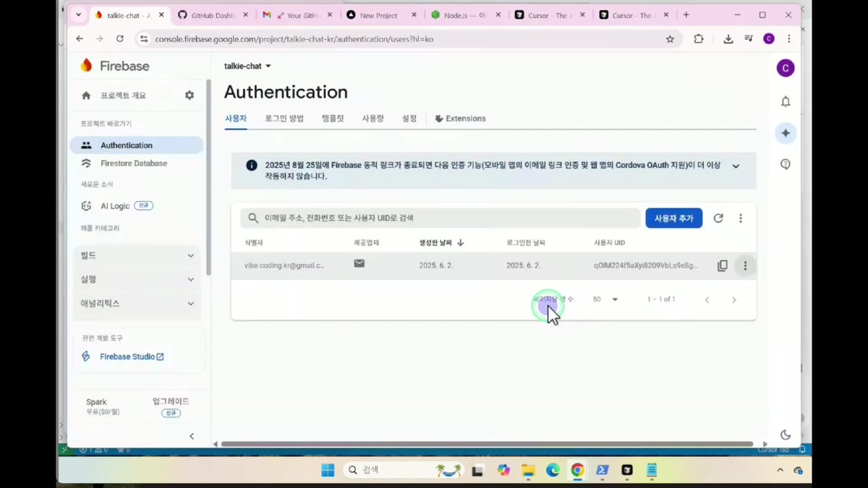The image size is (868, 488).
Task: Open the Chrome tab search dropdown
Action: (x=78, y=15)
